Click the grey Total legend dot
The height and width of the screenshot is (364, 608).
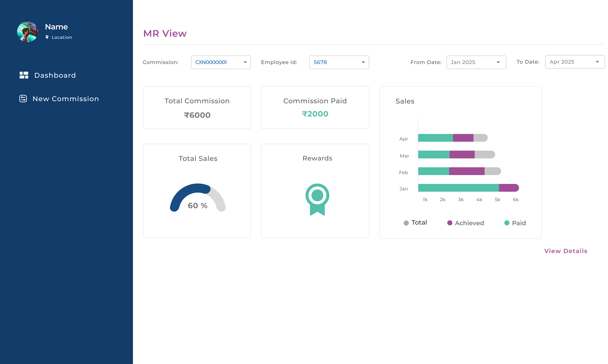pyautogui.click(x=406, y=223)
